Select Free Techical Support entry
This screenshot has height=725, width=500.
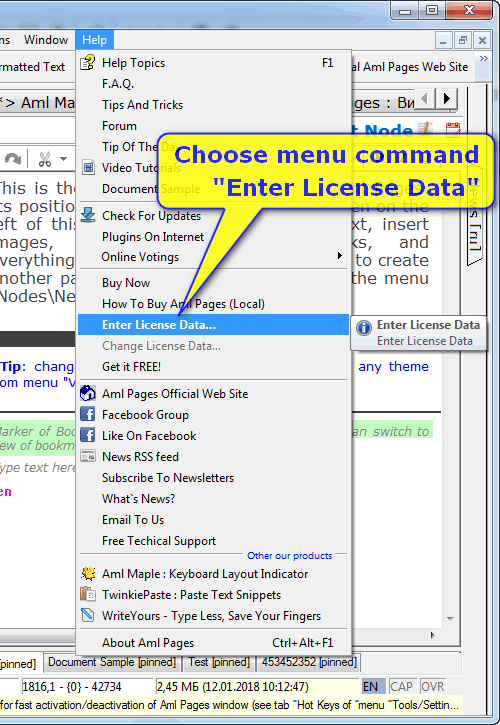[213, 541]
